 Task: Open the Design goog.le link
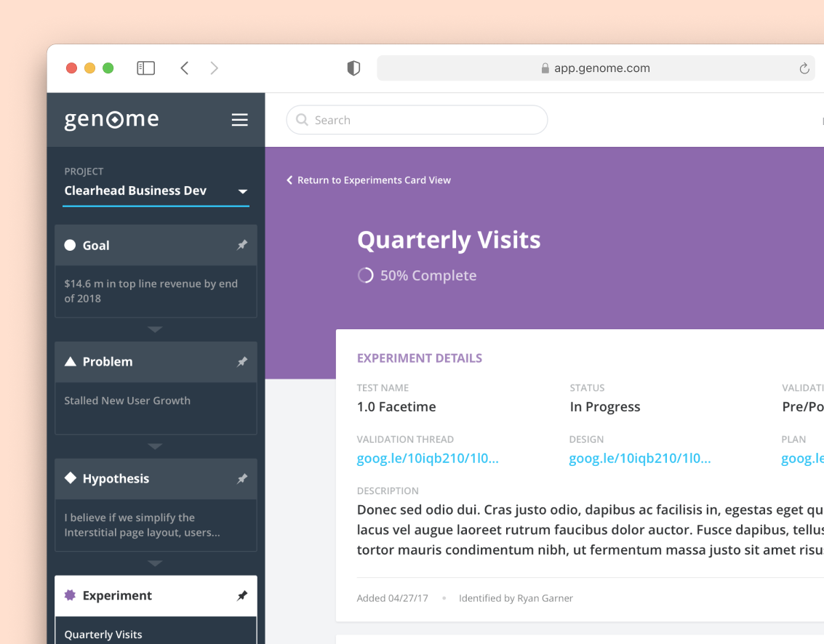tap(639, 459)
